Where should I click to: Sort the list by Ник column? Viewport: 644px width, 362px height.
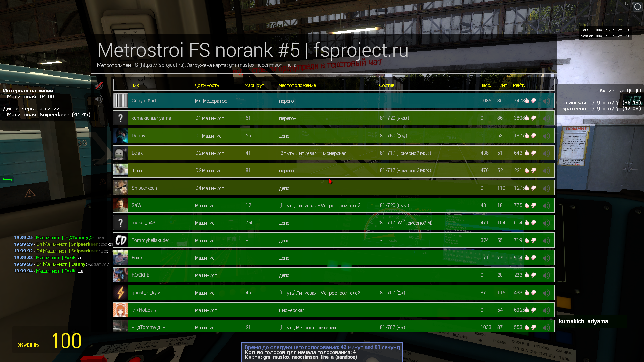pos(135,85)
